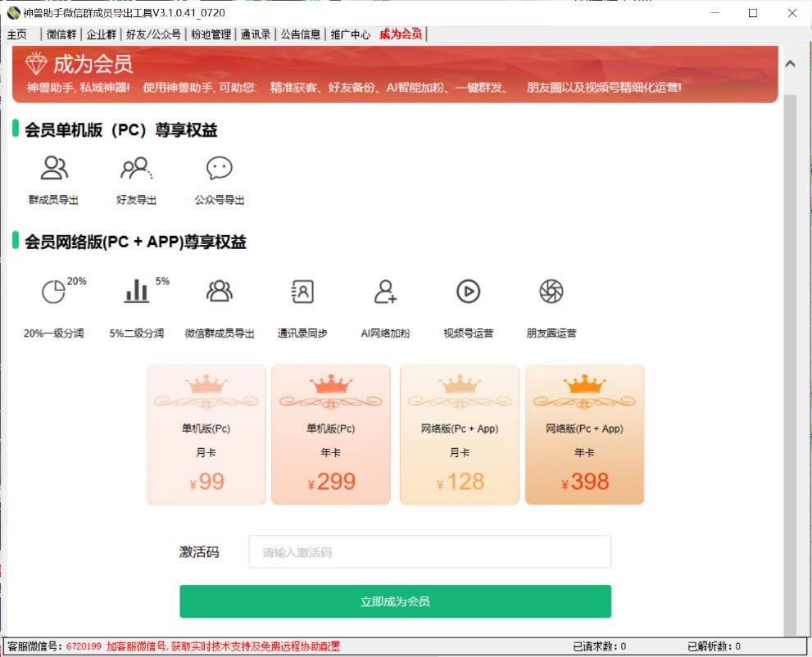Select the 单机版 年卡 ¥299 plan card
This screenshot has height=657, width=812.
(331, 435)
